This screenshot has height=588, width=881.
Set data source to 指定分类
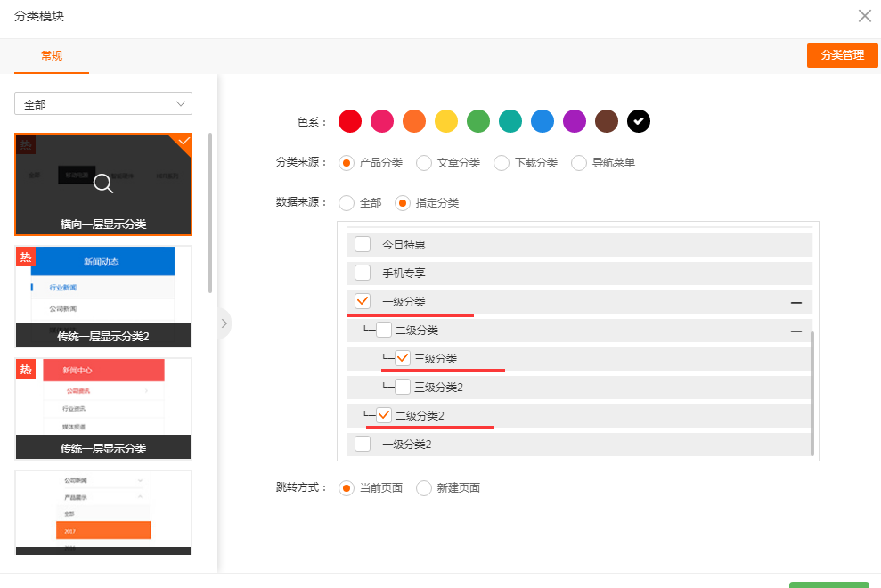[403, 203]
